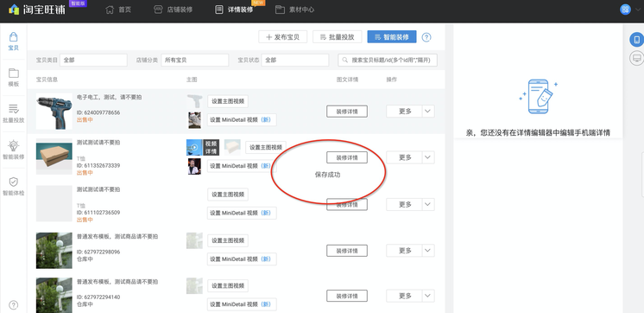Click the 批量投放 toolbar button
This screenshot has width=644, height=313.
(337, 37)
